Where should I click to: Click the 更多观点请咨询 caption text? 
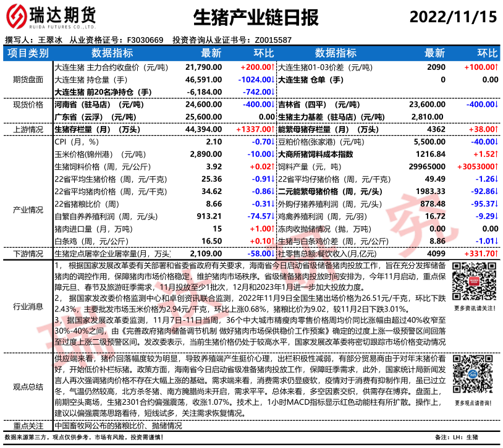coord(474,402)
